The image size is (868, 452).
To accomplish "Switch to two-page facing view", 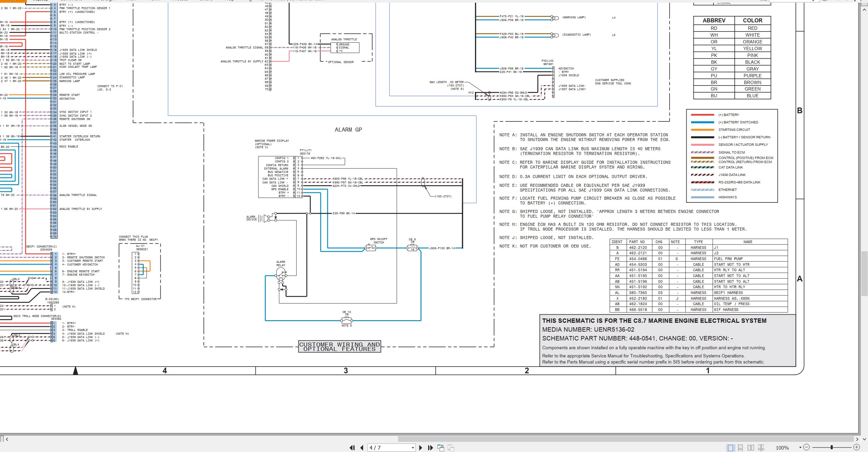I will point(751,448).
